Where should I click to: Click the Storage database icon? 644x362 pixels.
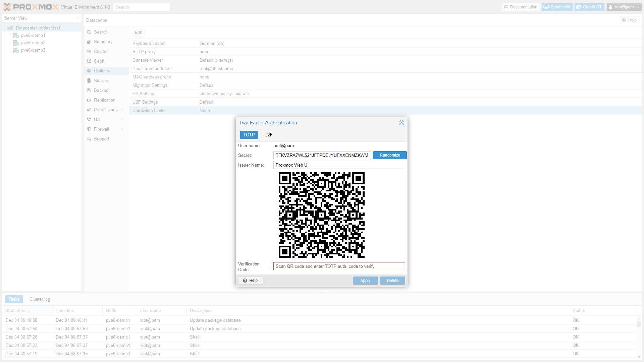point(89,81)
